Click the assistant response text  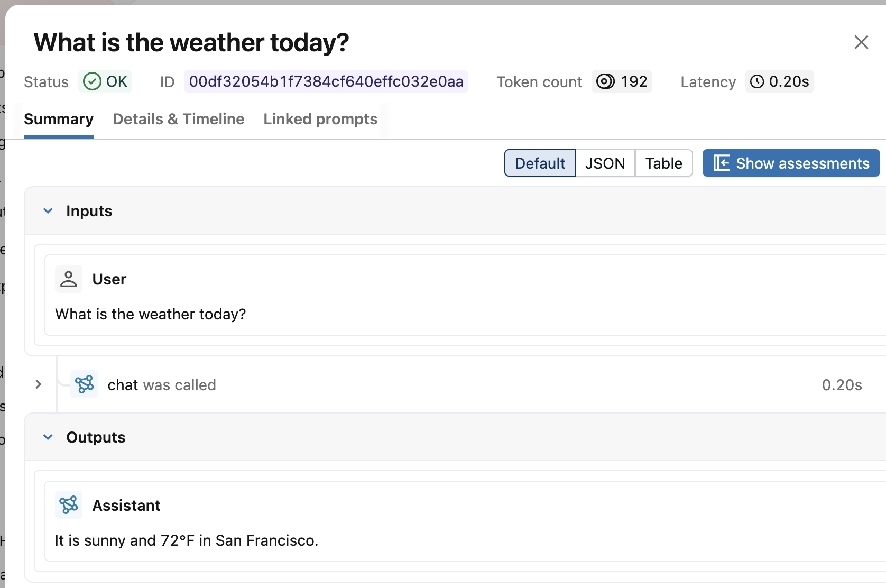187,540
